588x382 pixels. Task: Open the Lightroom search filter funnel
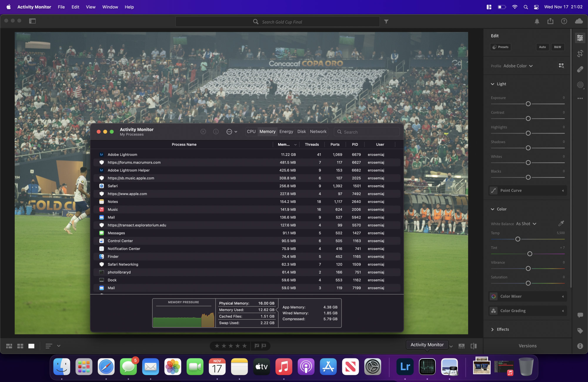point(386,21)
